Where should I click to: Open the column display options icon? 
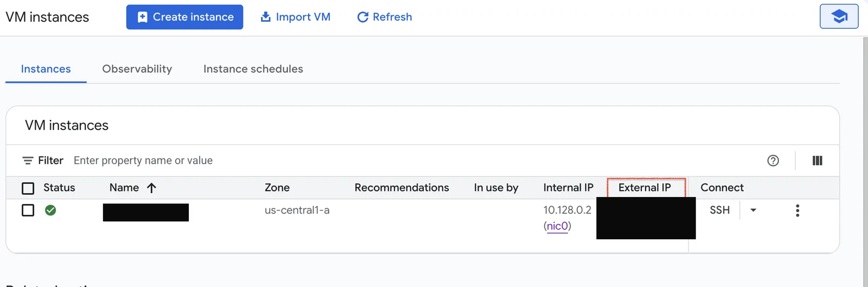coord(818,161)
